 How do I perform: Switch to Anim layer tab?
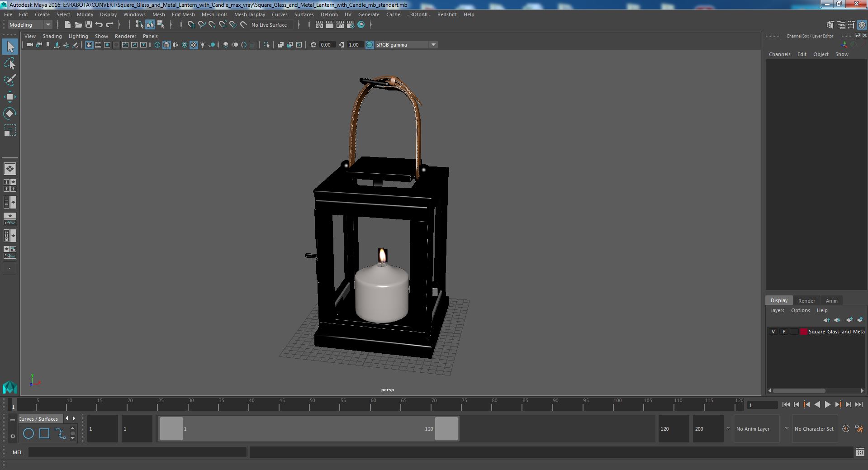point(831,300)
